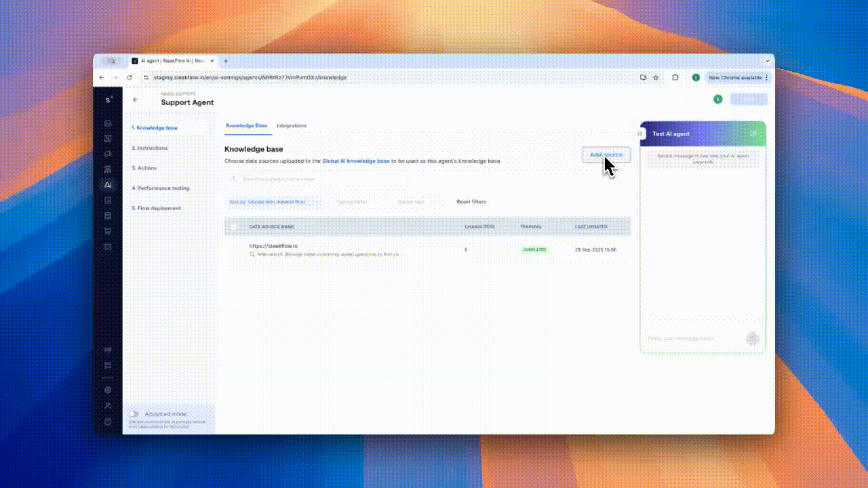This screenshot has height=488, width=868.
Task: Click the contacts icon in the left sidebar
Action: (x=108, y=138)
